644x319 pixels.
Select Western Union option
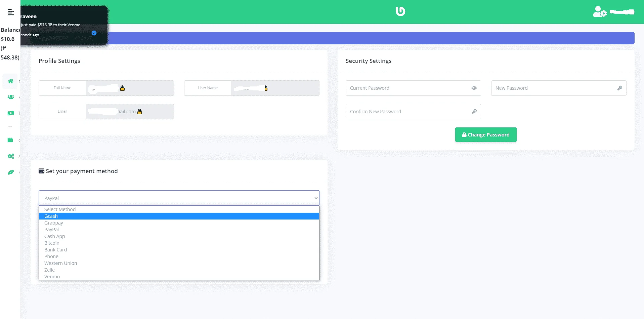coord(179,263)
